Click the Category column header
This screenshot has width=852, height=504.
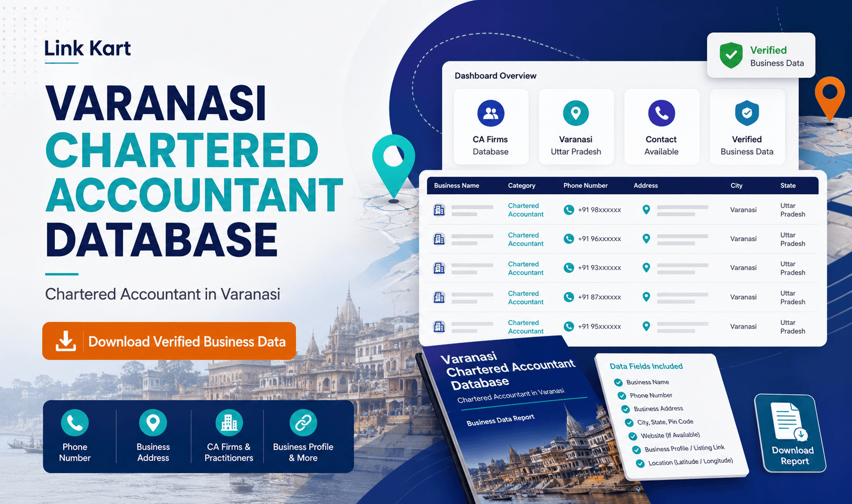522,185
